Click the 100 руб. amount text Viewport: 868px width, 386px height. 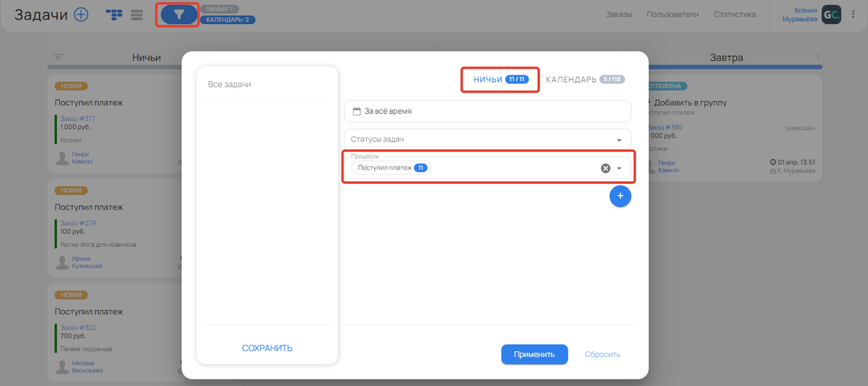72,232
